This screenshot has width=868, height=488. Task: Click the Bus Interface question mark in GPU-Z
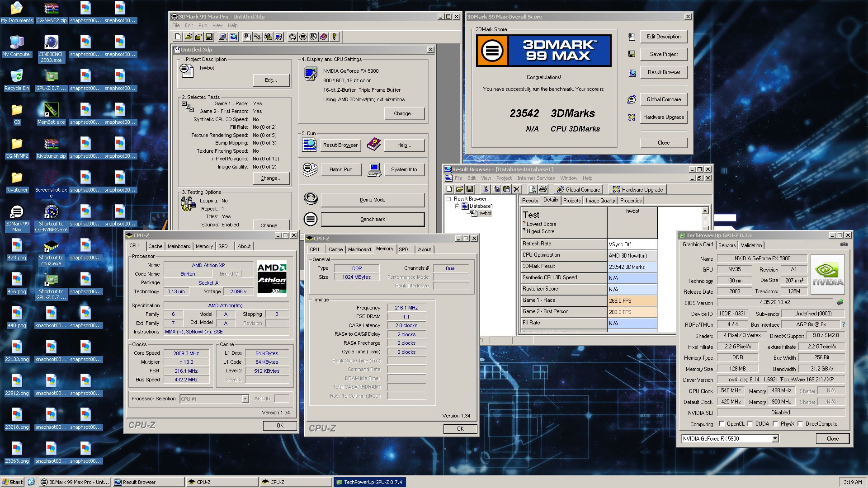pos(844,324)
